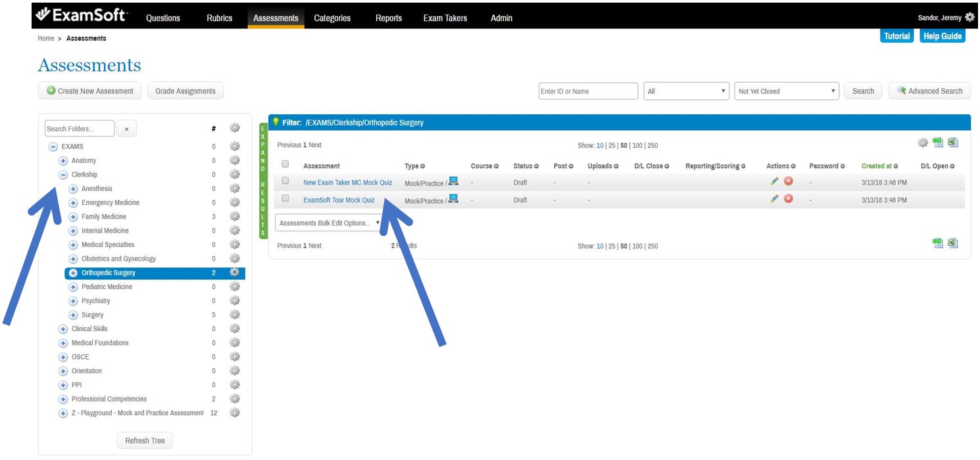Screen dimensions: 980x460
Task: Show 100 results per page at top
Action: 637,145
